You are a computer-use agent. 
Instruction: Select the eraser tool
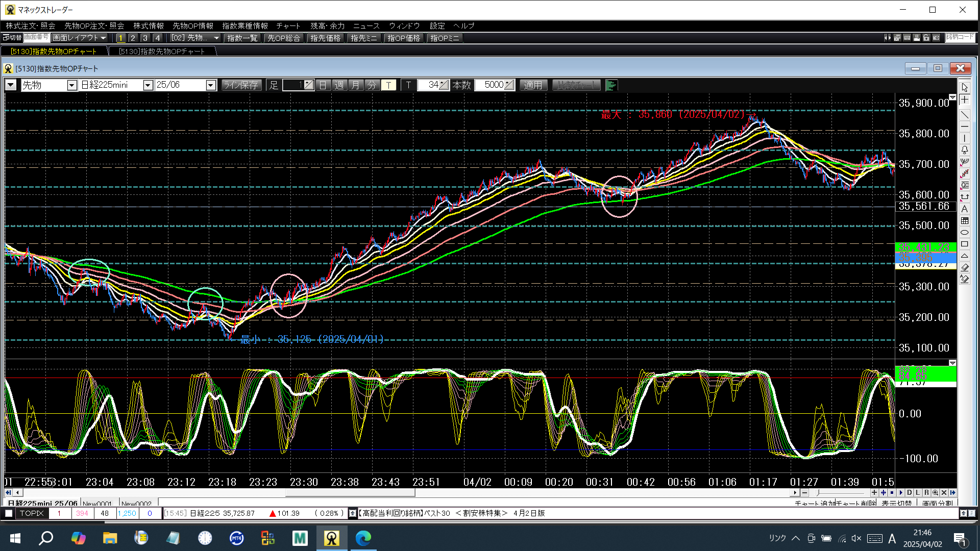point(964,267)
